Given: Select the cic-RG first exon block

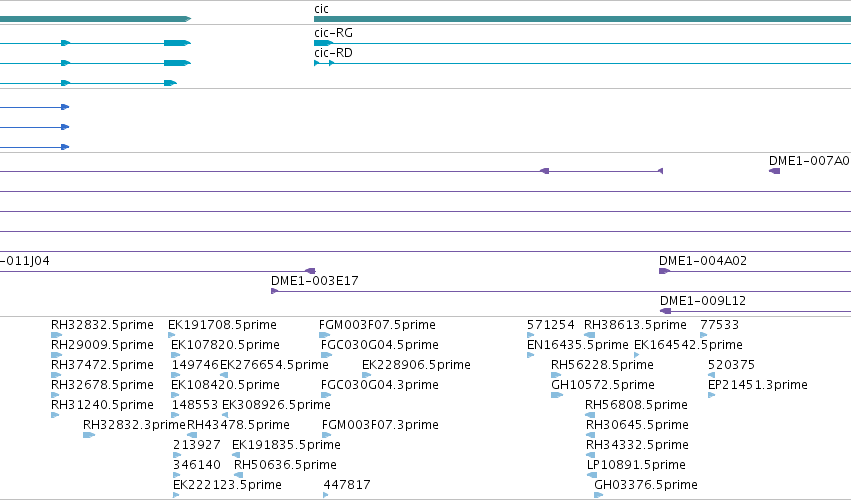Looking at the screenshot, I should [323, 43].
